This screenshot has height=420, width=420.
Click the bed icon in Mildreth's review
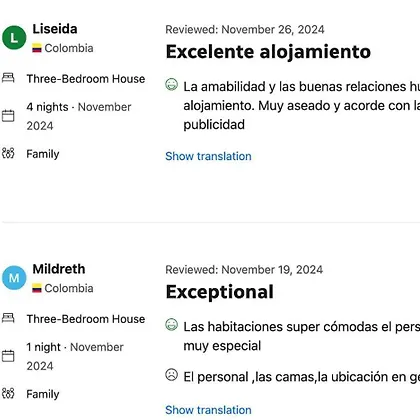[x=8, y=318]
